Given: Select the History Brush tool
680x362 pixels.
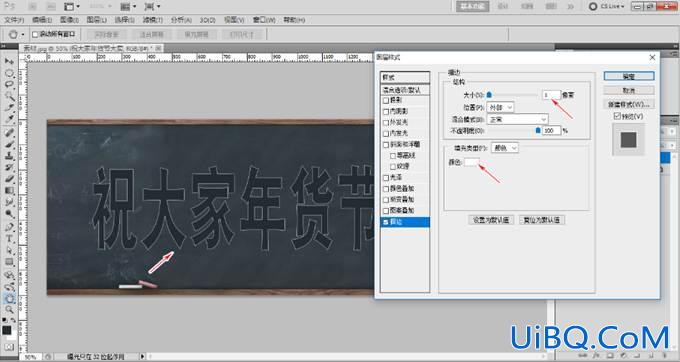Looking at the screenshot, I should (9, 167).
